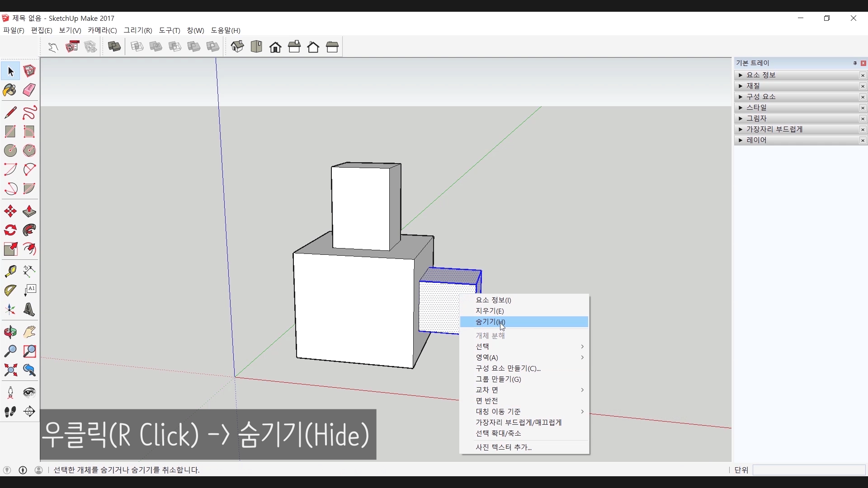This screenshot has height=488, width=868.
Task: Select the Tape Measure tool
Action: 10,271
